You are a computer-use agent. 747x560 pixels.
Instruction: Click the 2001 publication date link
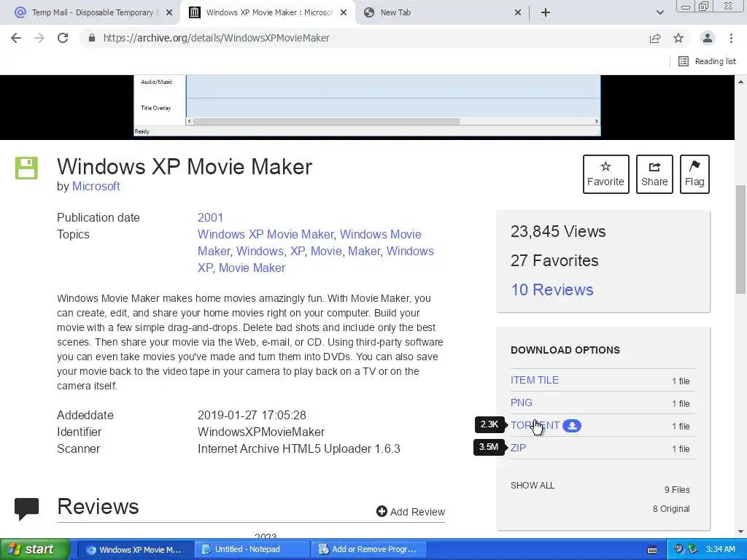(210, 217)
